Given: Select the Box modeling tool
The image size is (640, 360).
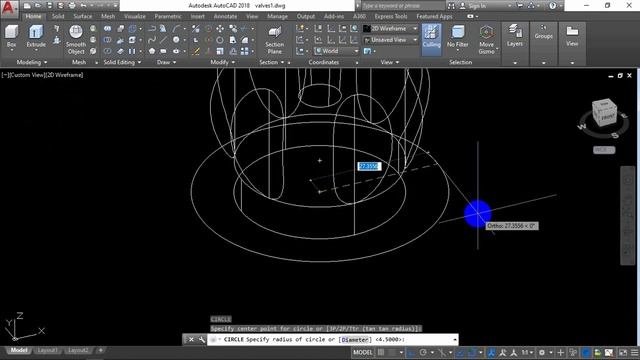Looking at the screenshot, I should (x=11, y=37).
